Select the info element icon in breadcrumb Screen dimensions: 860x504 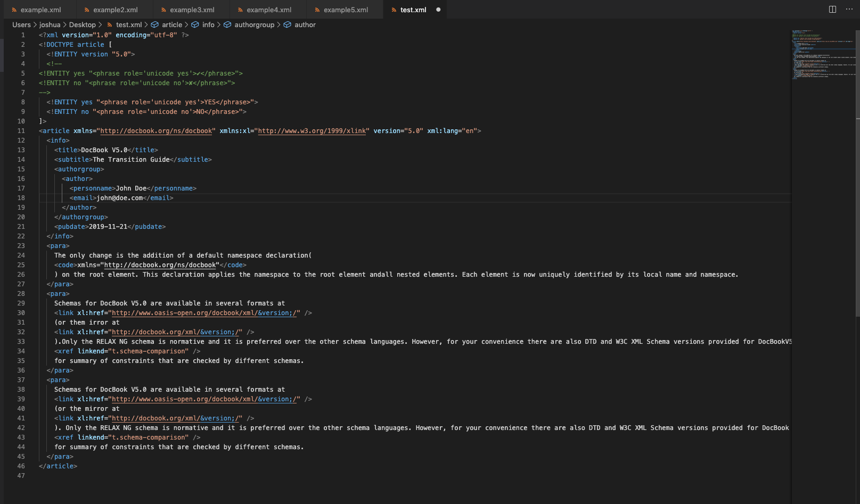coord(195,24)
